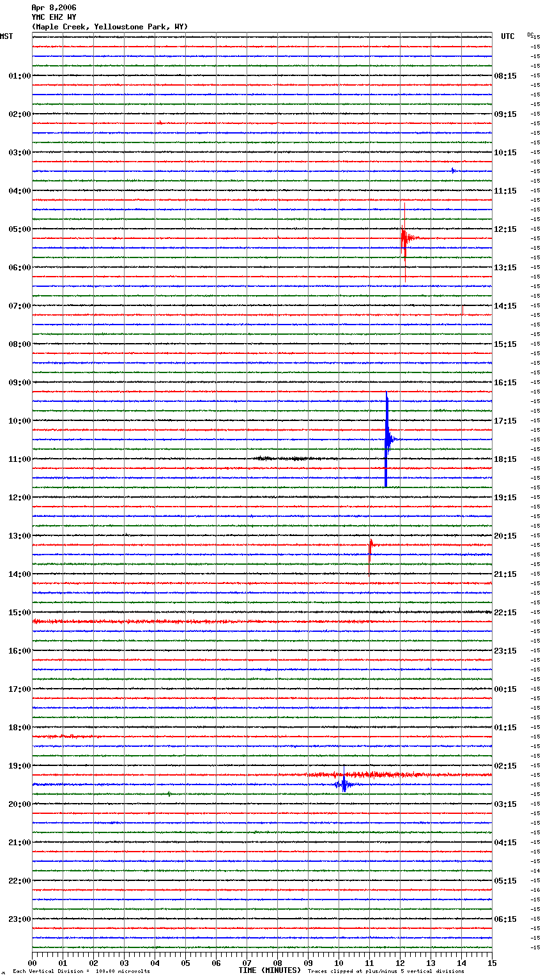Viewport: 543px width, 980px height.
Task: Click minute tick label '12' on bottom axis
Action: point(400,963)
